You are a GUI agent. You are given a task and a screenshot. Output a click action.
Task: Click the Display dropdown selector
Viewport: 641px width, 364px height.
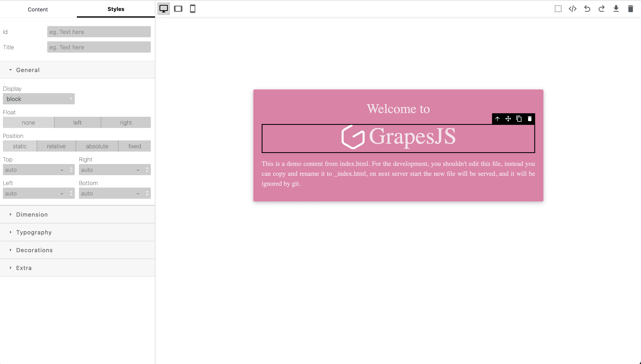(x=39, y=99)
